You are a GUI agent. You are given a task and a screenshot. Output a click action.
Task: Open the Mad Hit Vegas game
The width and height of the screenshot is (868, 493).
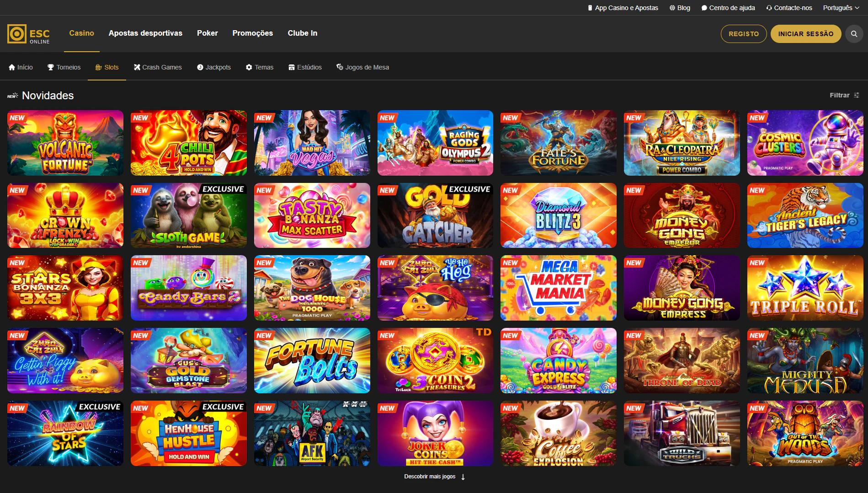coord(312,143)
